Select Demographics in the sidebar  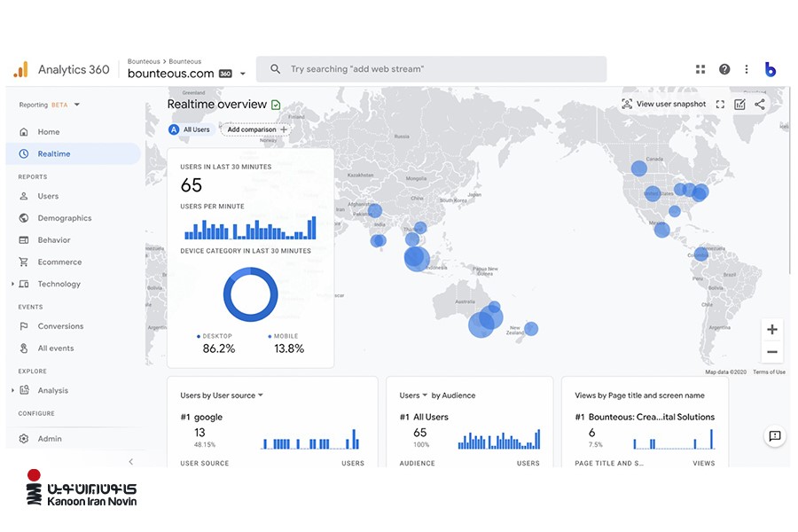point(64,218)
